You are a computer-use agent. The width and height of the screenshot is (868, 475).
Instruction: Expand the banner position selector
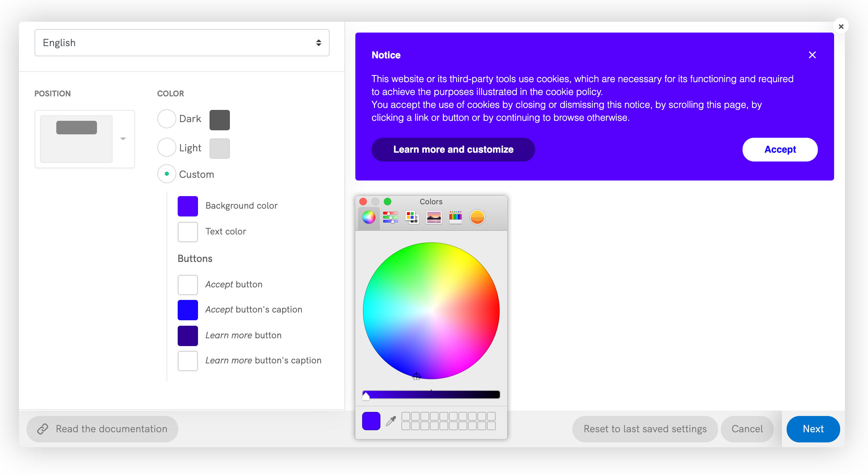point(123,139)
